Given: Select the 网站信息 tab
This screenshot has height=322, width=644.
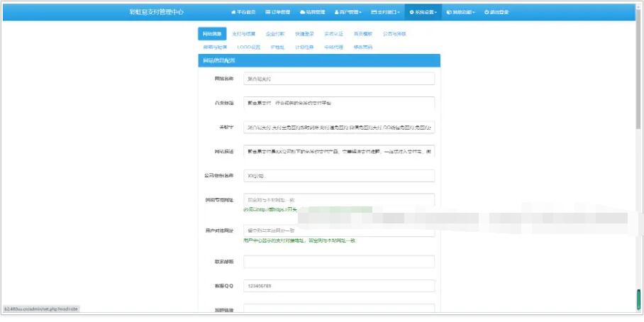Looking at the screenshot, I should (x=212, y=33).
